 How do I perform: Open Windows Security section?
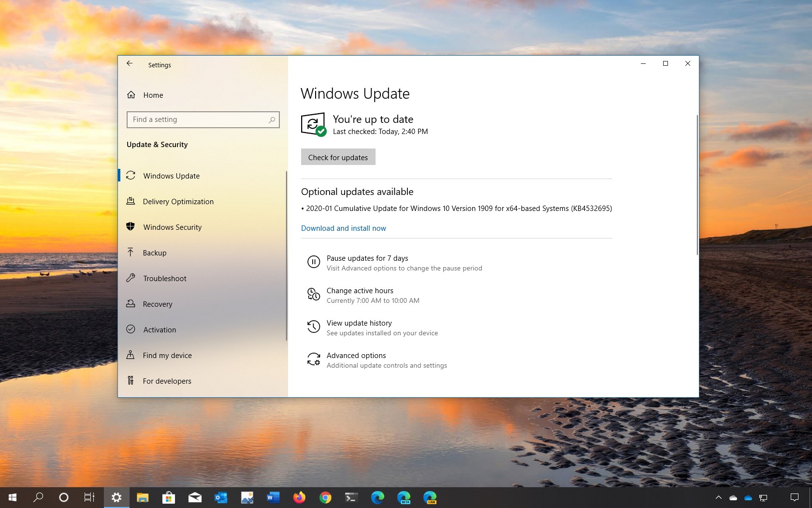click(203, 227)
